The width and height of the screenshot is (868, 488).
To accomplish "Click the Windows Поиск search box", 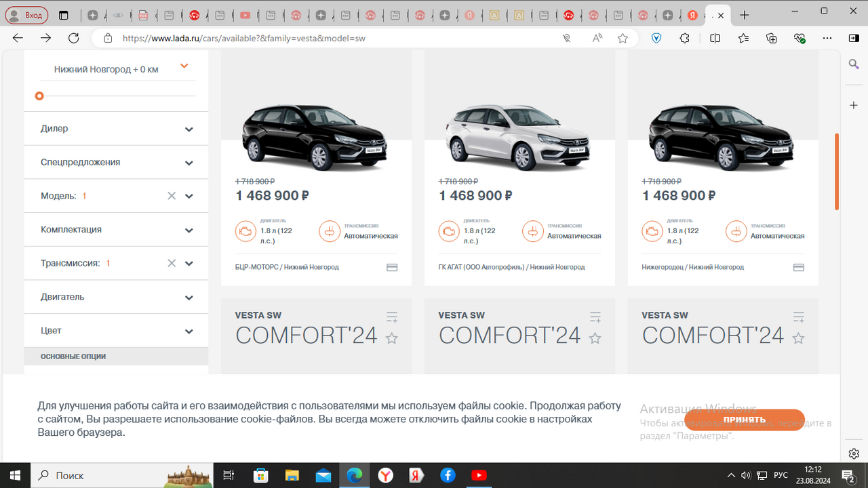I will tap(122, 476).
